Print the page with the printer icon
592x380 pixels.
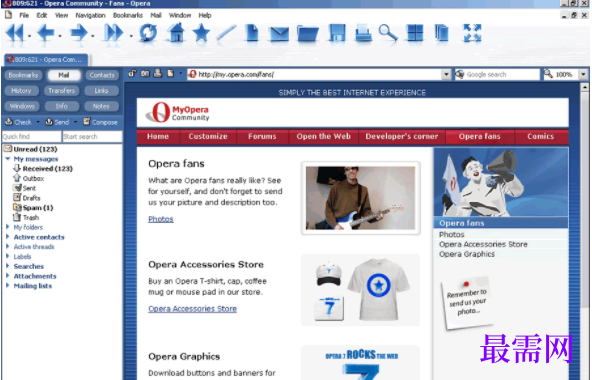(363, 32)
